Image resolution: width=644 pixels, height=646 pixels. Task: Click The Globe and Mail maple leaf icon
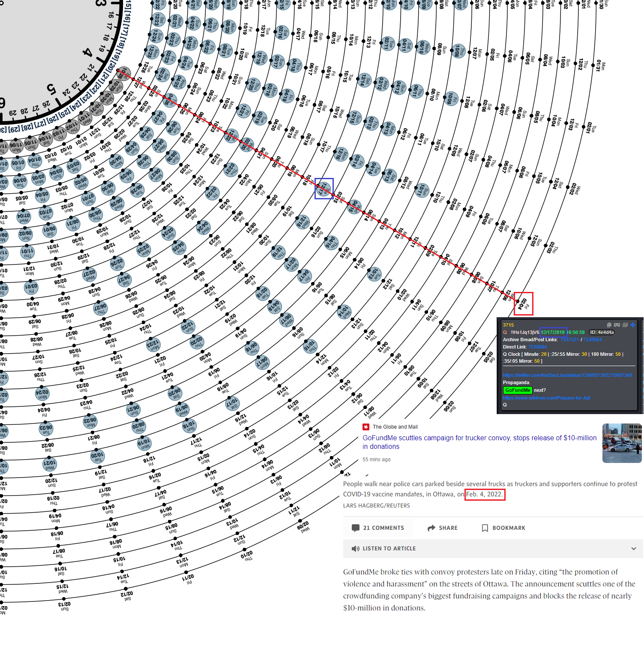pyautogui.click(x=366, y=427)
